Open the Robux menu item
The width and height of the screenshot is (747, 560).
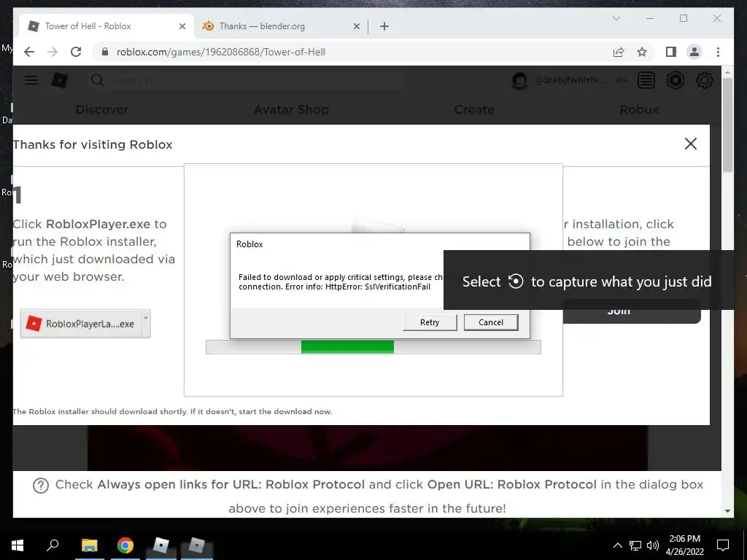[x=639, y=109]
